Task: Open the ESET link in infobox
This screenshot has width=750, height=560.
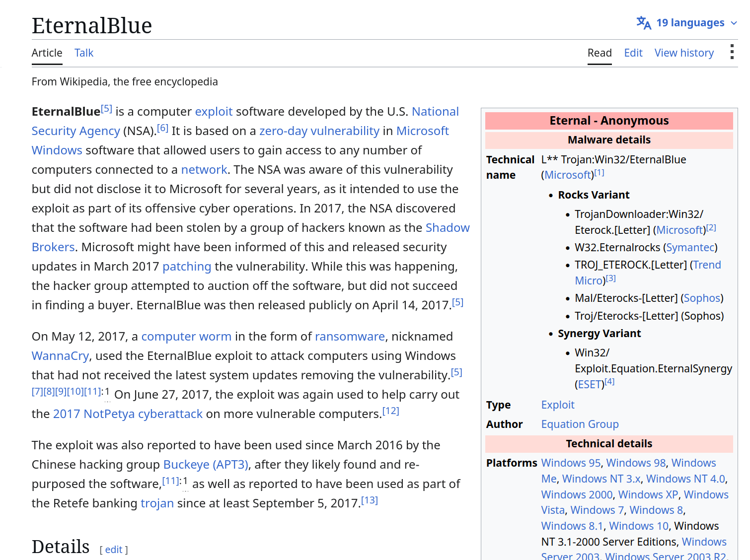Action: (590, 384)
